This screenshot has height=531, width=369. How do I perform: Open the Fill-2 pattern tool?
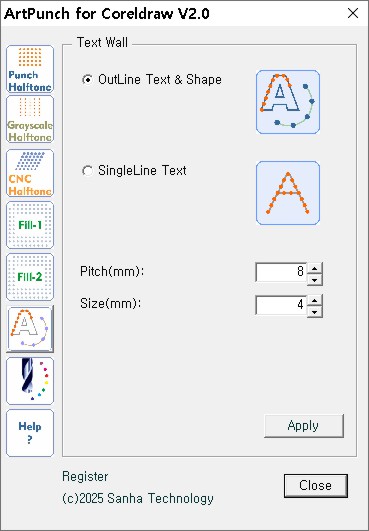(x=30, y=277)
